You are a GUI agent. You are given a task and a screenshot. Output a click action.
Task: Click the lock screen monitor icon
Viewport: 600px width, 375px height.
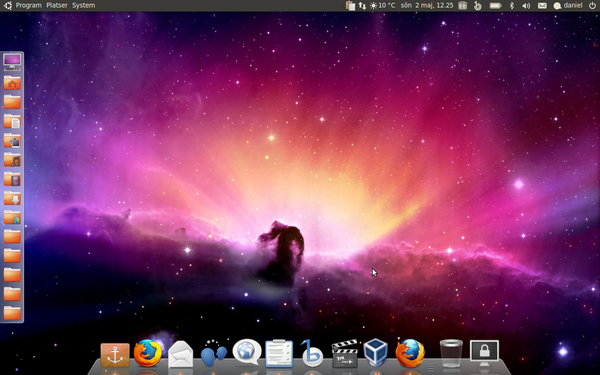pos(484,353)
